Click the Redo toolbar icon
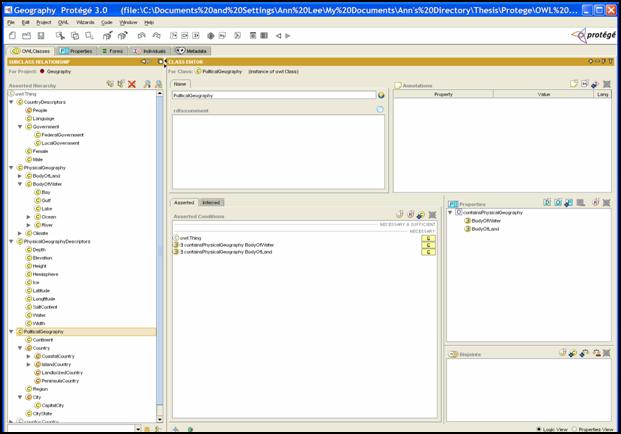This screenshot has width=621, height=434. click(156, 36)
